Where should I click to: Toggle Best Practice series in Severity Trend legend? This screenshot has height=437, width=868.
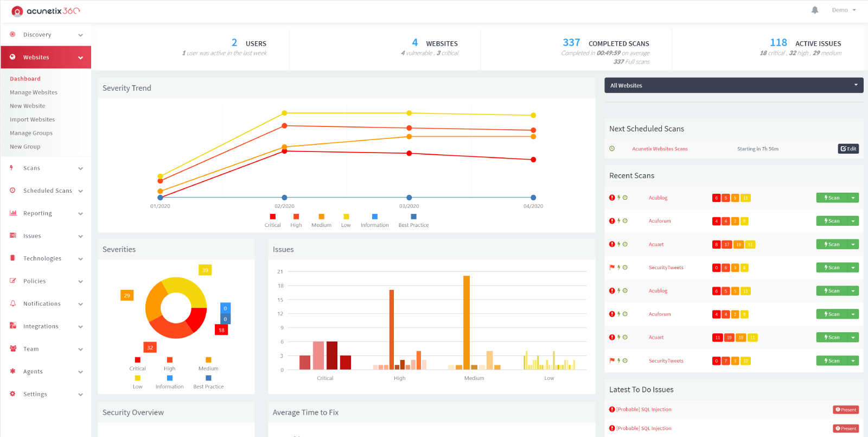[x=413, y=220]
